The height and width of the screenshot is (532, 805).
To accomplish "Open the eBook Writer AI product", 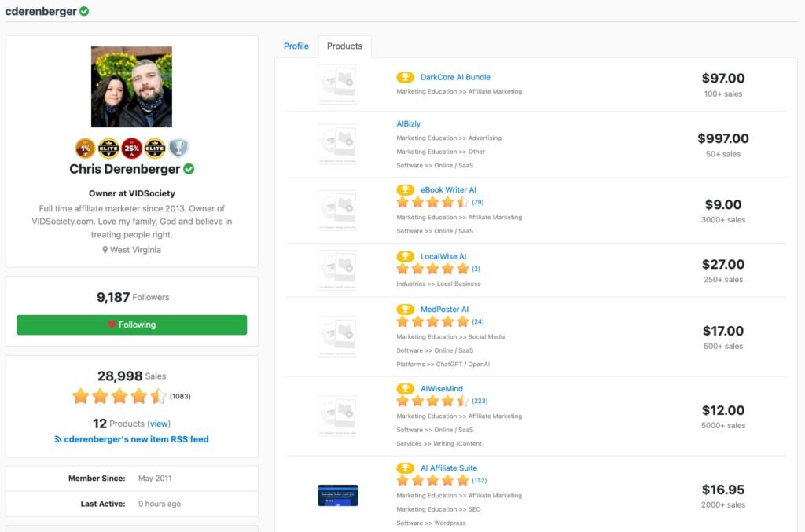I will (x=448, y=189).
